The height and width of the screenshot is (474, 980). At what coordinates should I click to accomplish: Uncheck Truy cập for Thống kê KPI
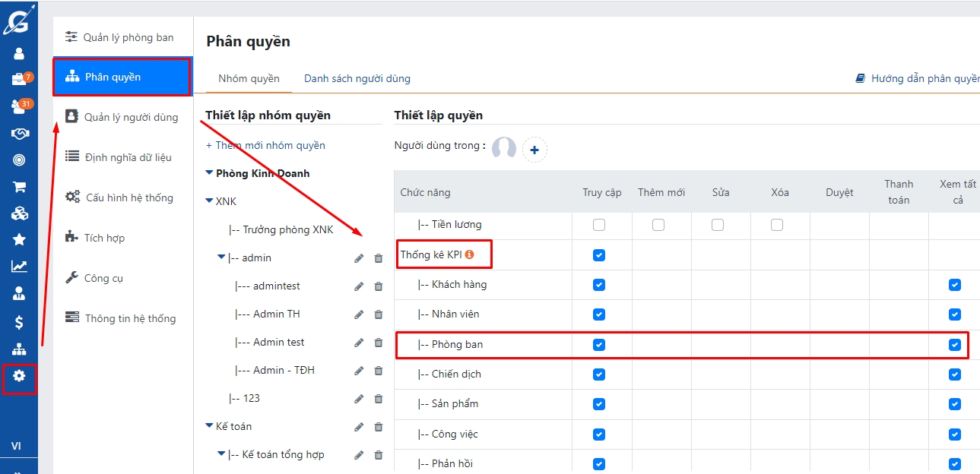[x=599, y=255]
